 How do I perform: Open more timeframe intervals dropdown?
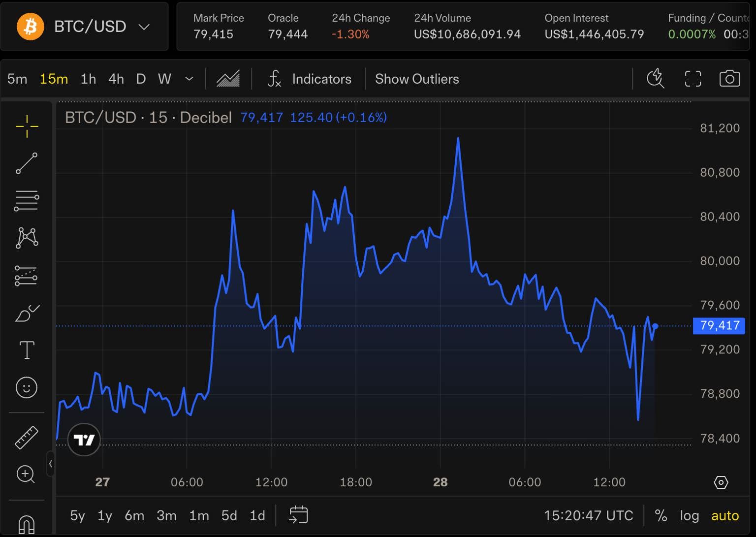pyautogui.click(x=189, y=79)
